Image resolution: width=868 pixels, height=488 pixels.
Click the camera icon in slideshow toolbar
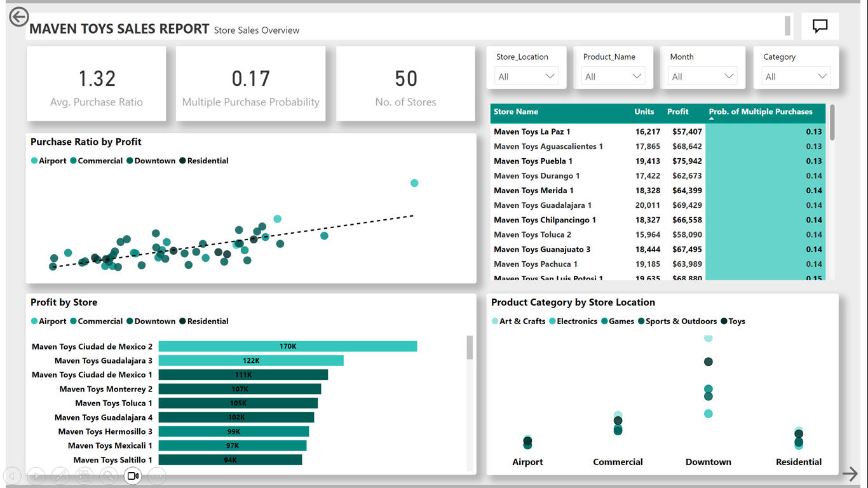click(133, 475)
